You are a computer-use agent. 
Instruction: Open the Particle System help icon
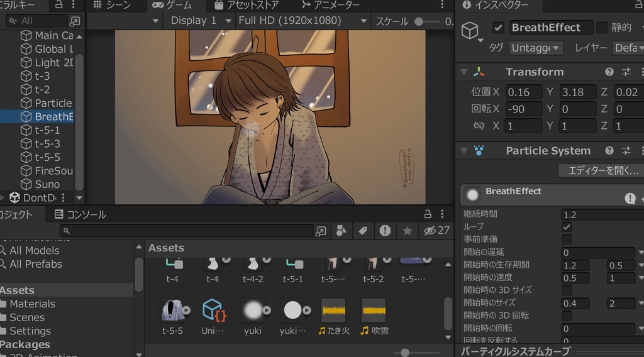[609, 151]
